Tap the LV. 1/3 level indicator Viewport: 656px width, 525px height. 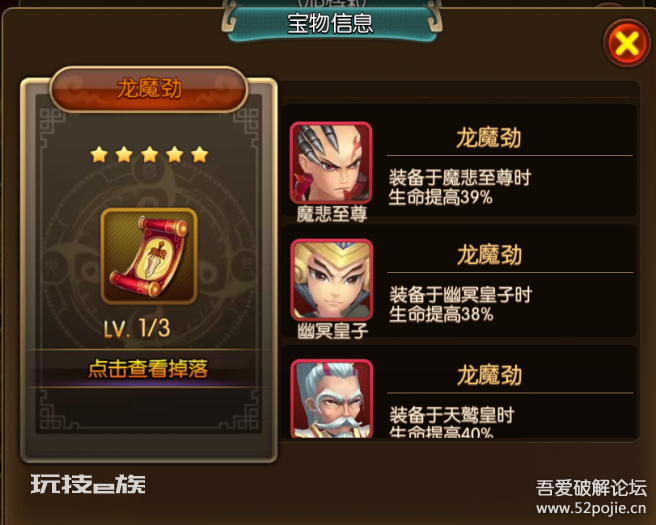pyautogui.click(x=137, y=328)
